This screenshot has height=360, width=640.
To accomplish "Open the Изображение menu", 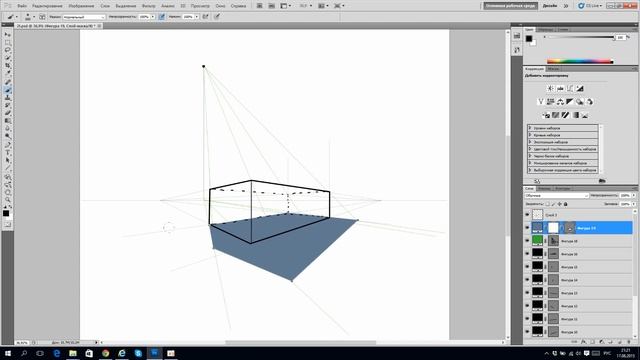I will click(x=81, y=6).
